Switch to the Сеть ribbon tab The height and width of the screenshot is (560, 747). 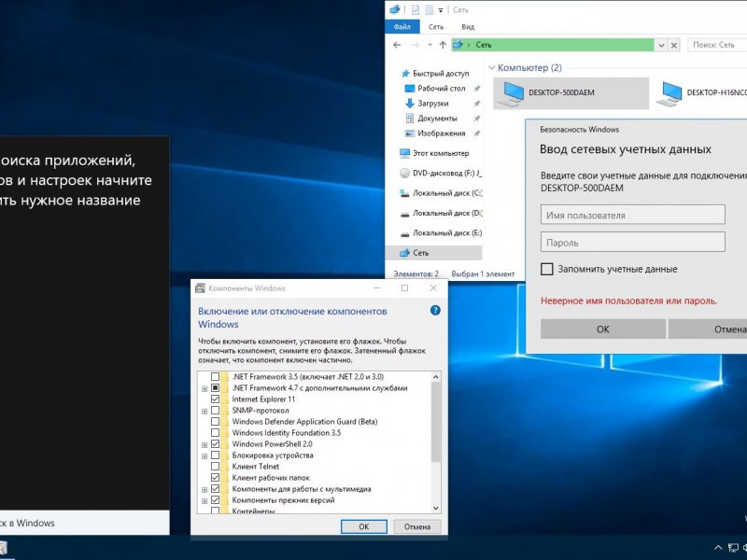(436, 27)
